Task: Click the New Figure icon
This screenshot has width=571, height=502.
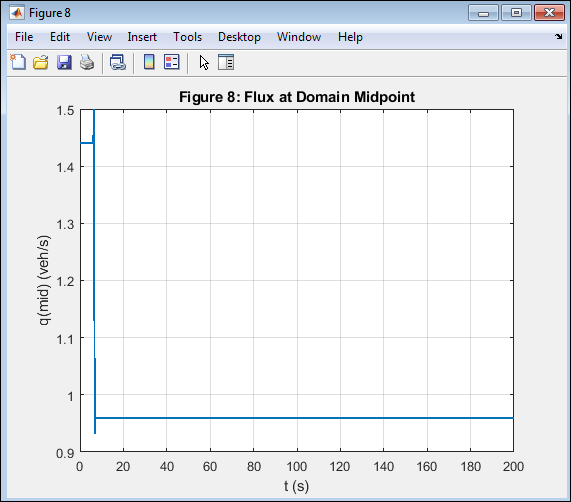Action: (x=18, y=62)
